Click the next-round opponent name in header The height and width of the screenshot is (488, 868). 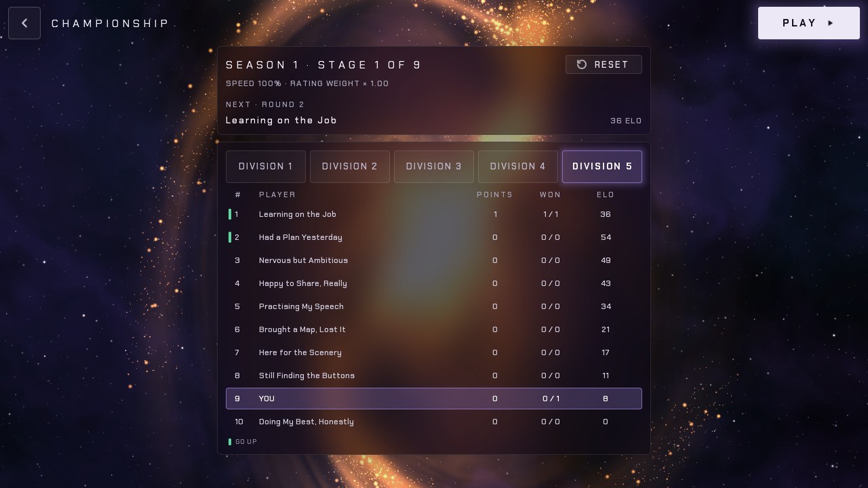(281, 120)
